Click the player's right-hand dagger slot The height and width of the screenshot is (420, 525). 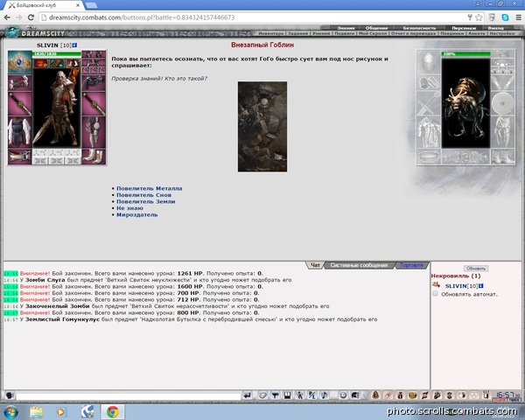tap(94, 104)
